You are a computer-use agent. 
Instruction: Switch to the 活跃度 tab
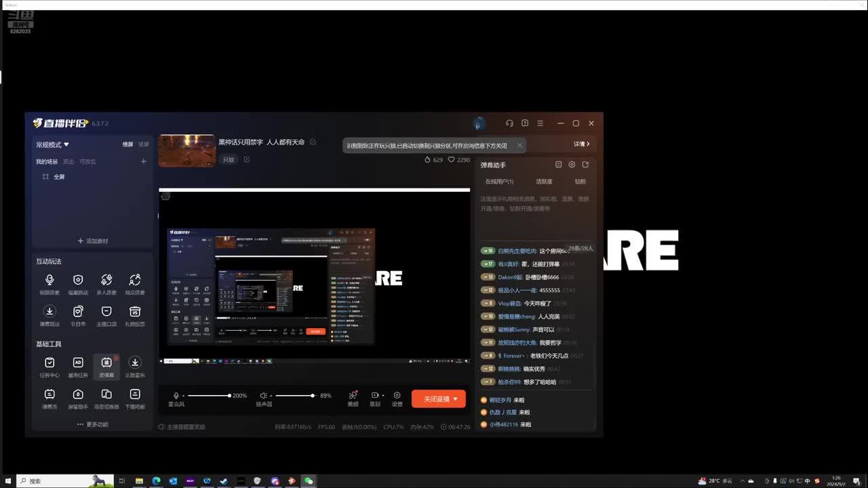[x=544, y=182]
